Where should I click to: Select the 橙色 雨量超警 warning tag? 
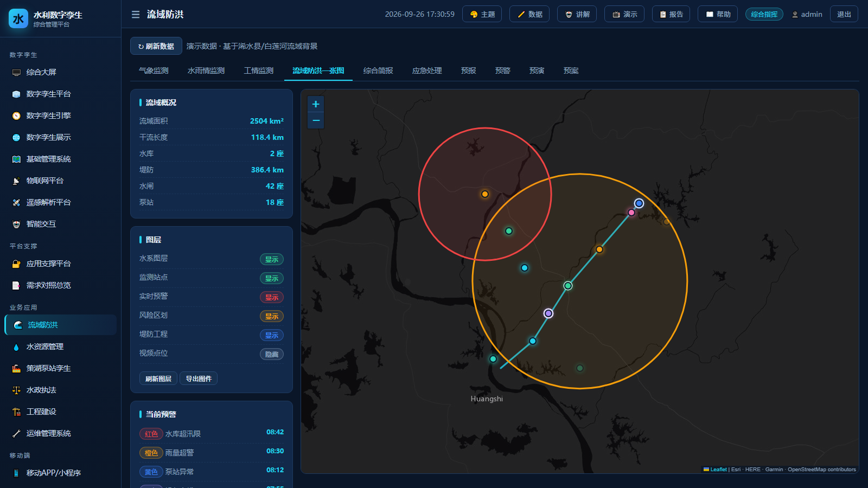click(x=151, y=453)
